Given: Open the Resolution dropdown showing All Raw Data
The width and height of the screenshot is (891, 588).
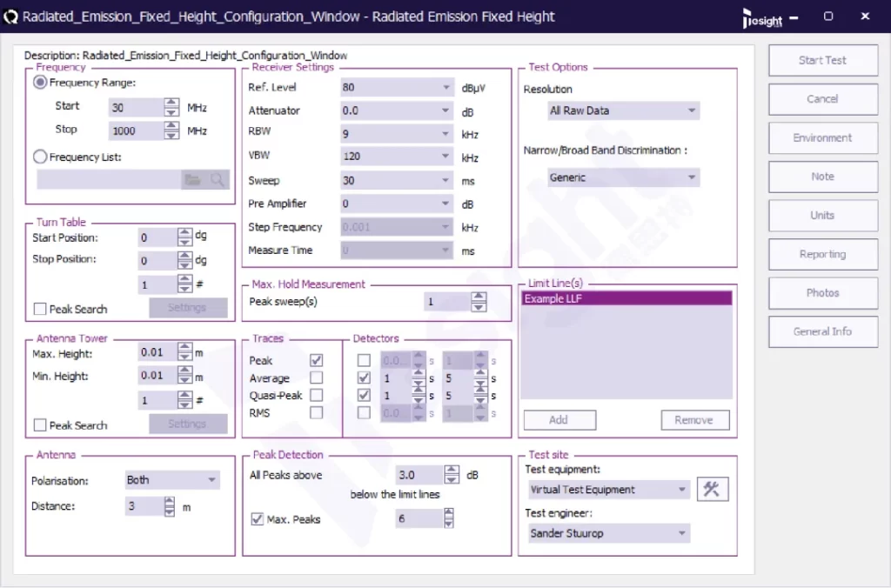Looking at the screenshot, I should click(x=623, y=110).
